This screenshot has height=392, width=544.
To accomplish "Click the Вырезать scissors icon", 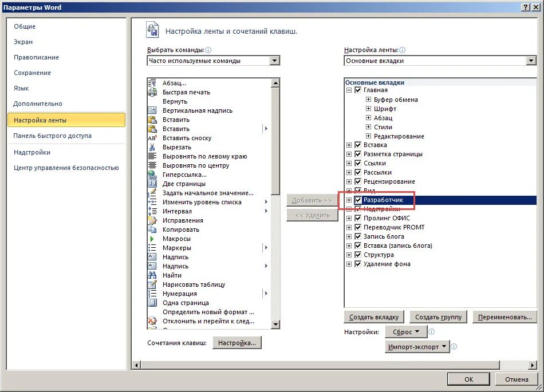I will click(x=152, y=147).
